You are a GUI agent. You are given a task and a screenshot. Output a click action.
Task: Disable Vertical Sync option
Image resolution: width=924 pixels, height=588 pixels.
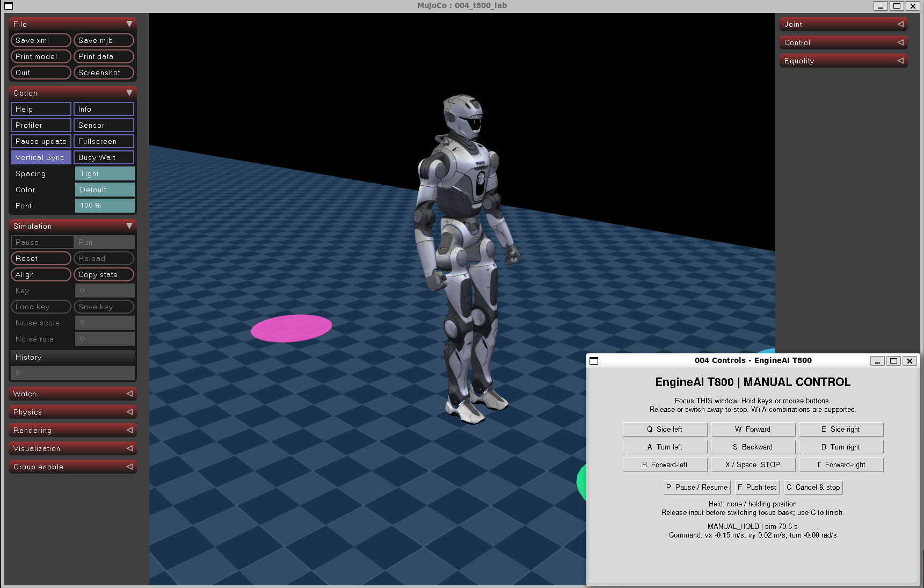click(41, 157)
